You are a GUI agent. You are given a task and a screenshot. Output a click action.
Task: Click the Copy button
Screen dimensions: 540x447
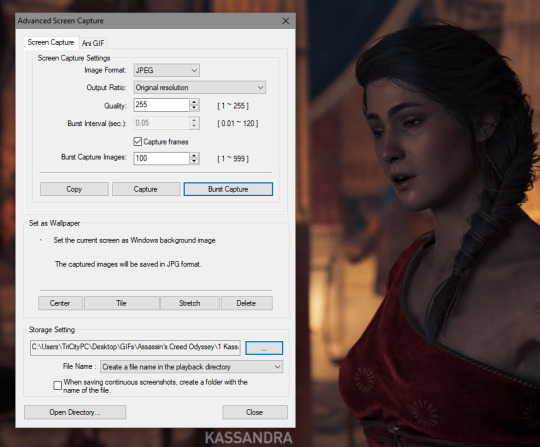click(x=74, y=189)
